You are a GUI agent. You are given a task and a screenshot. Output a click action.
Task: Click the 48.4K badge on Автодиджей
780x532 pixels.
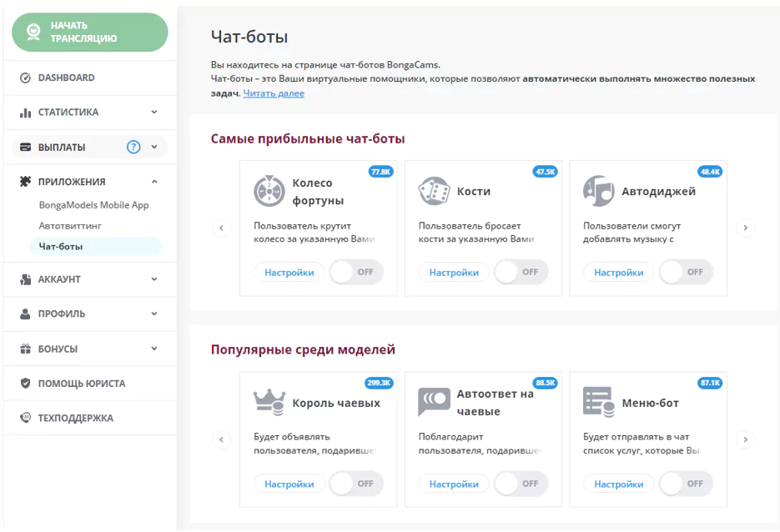710,172
